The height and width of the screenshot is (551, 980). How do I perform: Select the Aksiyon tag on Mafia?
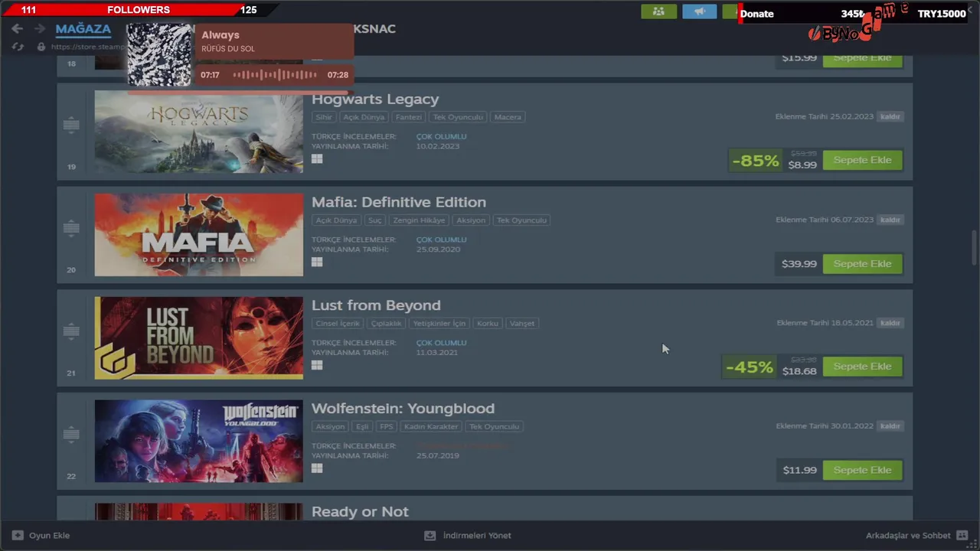point(471,220)
